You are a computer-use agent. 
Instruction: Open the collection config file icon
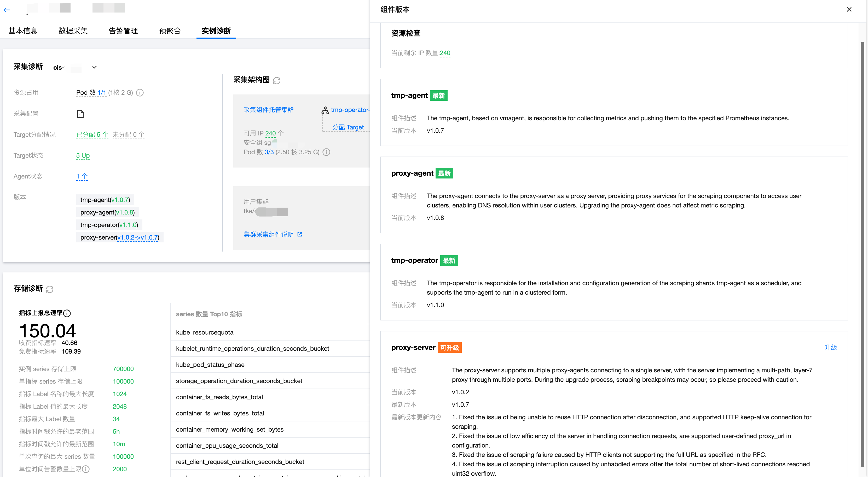click(80, 114)
